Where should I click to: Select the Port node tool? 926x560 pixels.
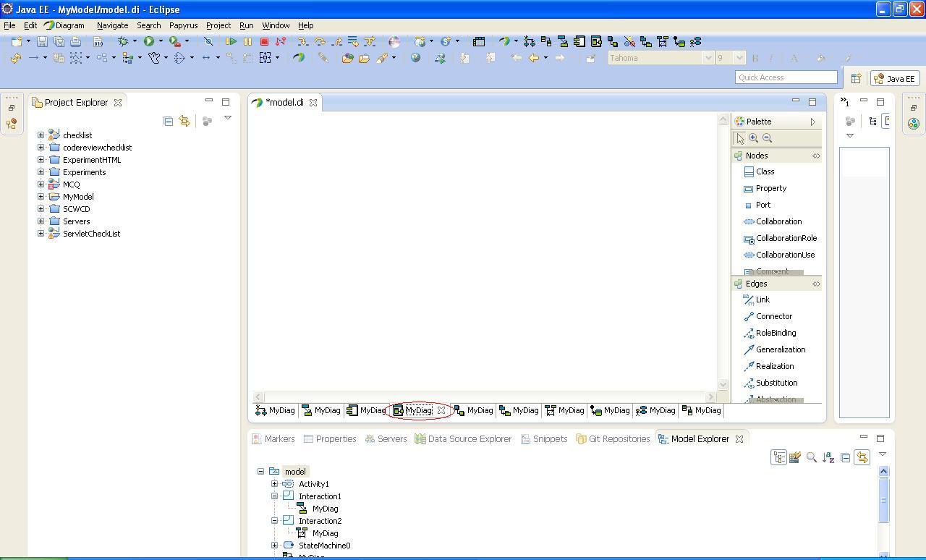pyautogui.click(x=757, y=205)
